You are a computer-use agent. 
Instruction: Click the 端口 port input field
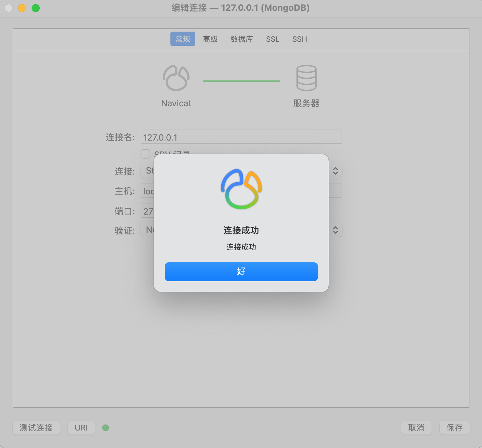[x=148, y=211]
